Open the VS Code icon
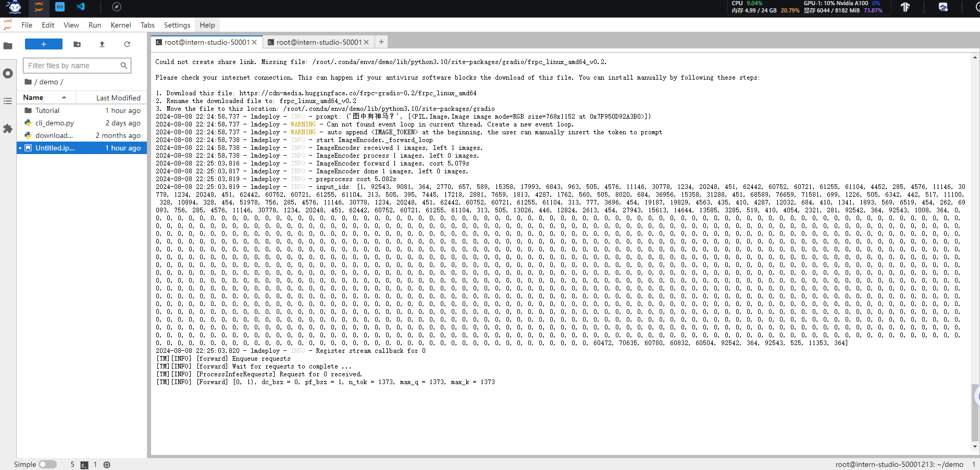 [80, 7]
